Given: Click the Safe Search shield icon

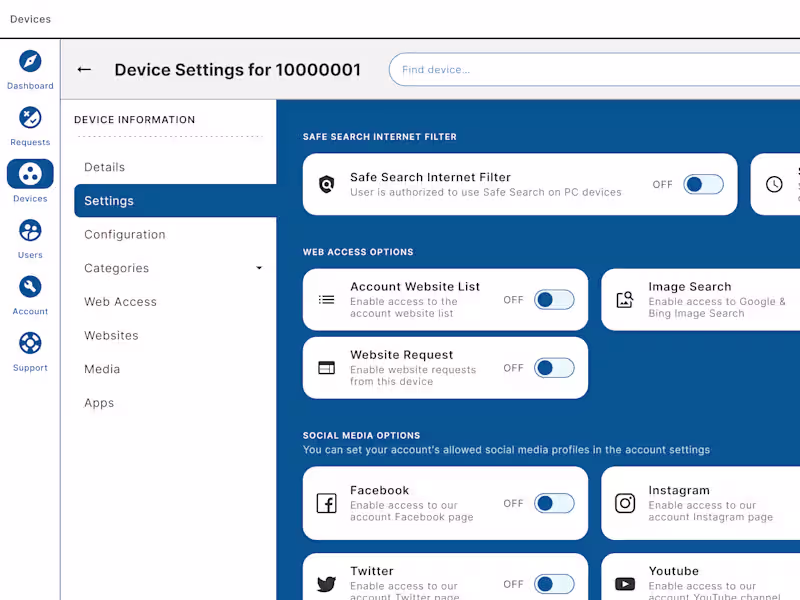Looking at the screenshot, I should [x=326, y=184].
